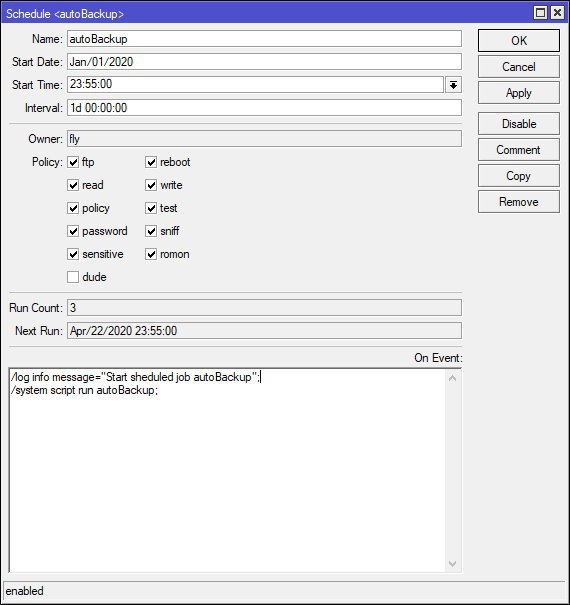Click the Owner field showing fly
Image resolution: width=570 pixels, height=605 pixels.
click(x=264, y=139)
